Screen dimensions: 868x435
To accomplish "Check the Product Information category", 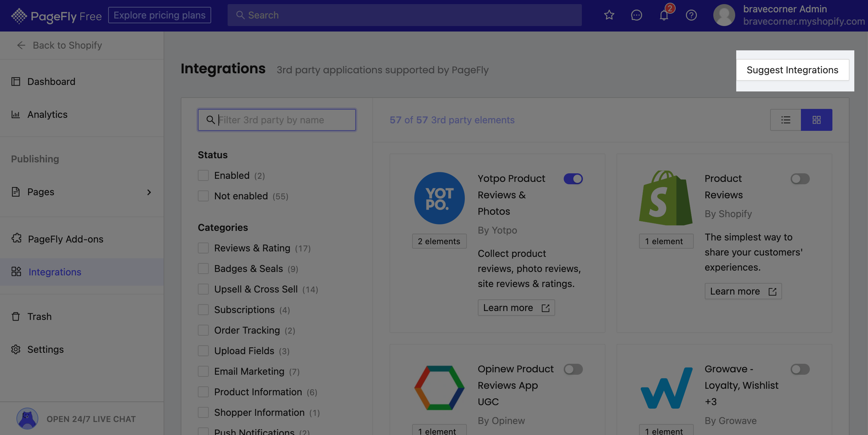I will point(203,392).
